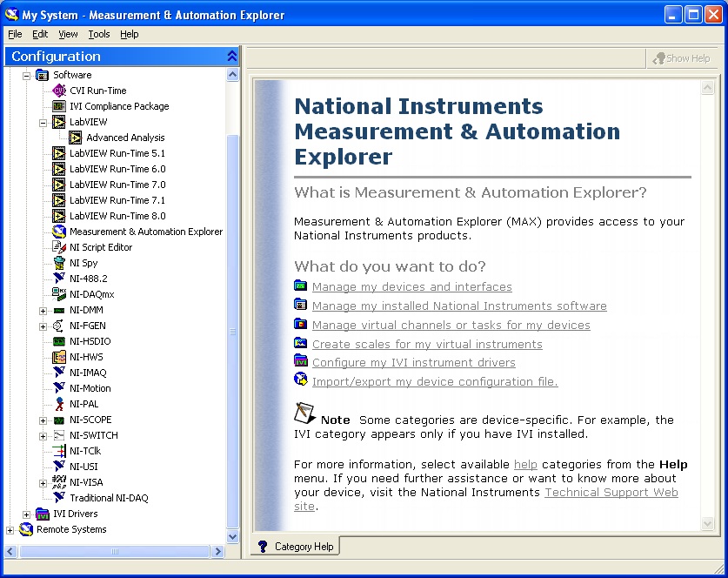The width and height of the screenshot is (728, 578).
Task: Click the tree horizontal scrollbar thumb
Action: pyautogui.click(x=115, y=552)
